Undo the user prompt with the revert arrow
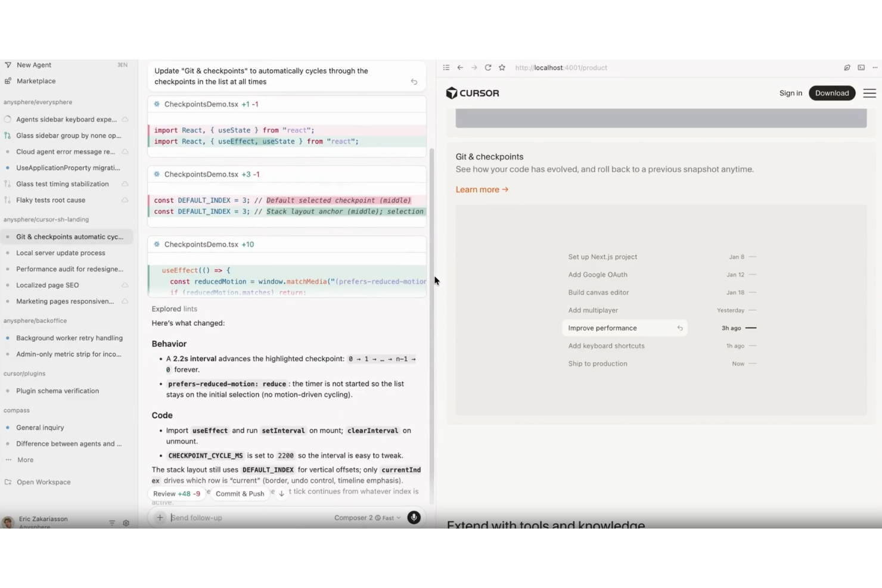Image resolution: width=882 pixels, height=588 pixels. click(x=414, y=82)
